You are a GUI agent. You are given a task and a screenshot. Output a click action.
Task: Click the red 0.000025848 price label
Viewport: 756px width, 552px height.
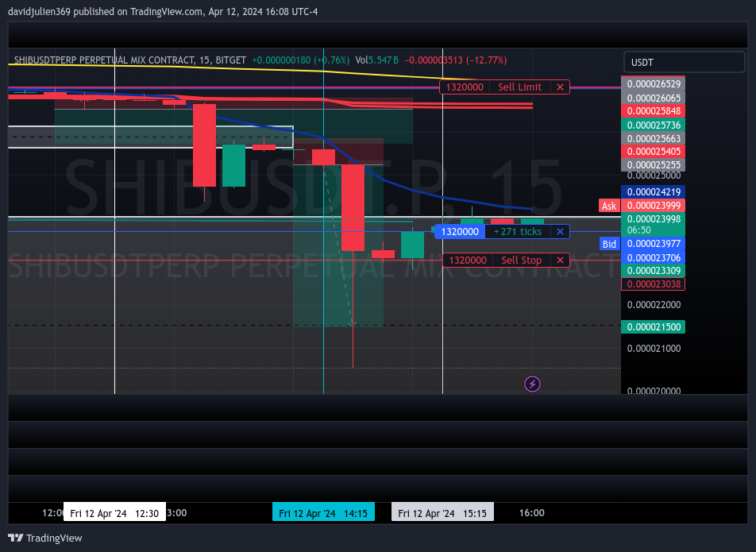(654, 111)
